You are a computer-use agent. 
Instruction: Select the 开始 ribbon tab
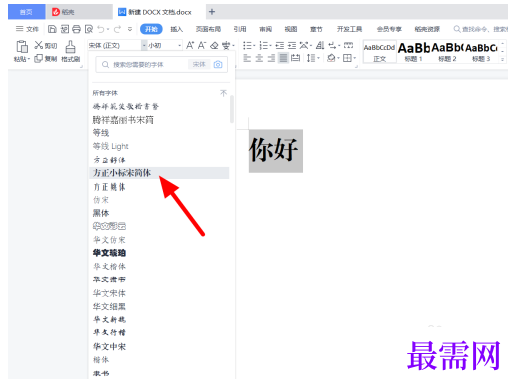(x=151, y=29)
